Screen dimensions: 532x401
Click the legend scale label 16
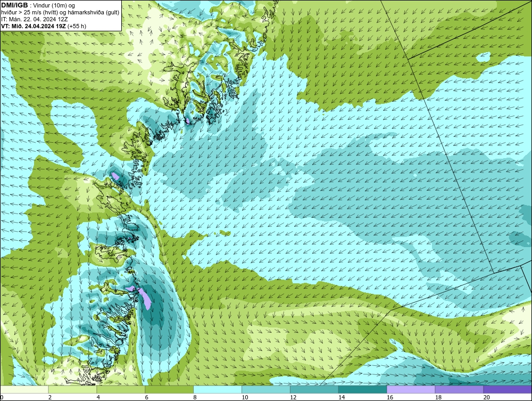390,397
